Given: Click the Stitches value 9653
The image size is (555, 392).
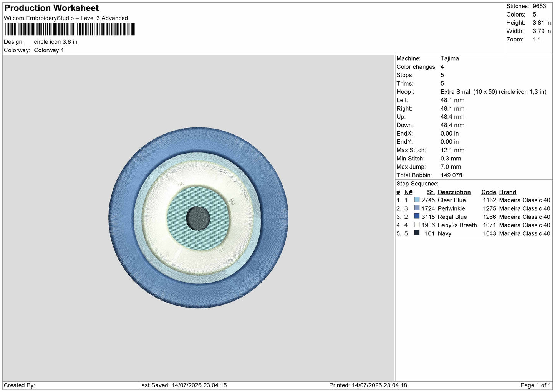Looking at the screenshot, I should 539,6.
